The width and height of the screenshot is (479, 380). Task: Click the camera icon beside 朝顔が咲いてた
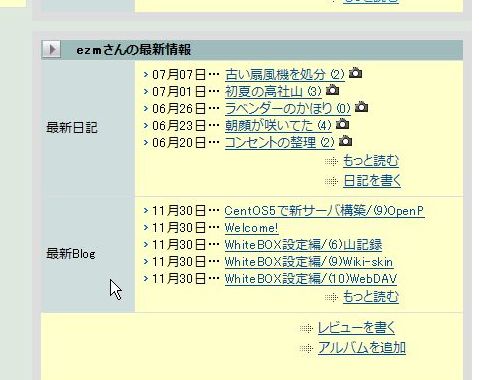click(342, 124)
